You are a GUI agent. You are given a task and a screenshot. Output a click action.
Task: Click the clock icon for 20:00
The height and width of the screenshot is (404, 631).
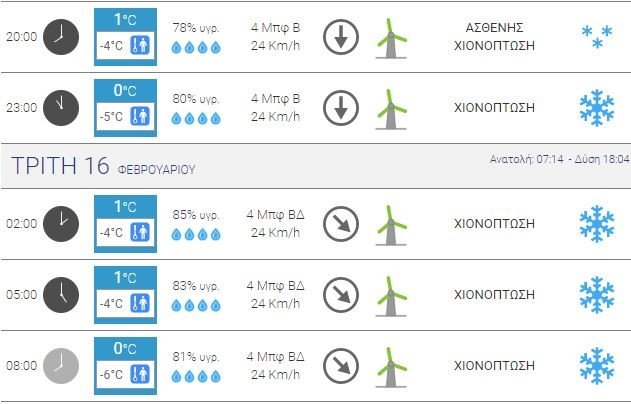[x=61, y=37]
